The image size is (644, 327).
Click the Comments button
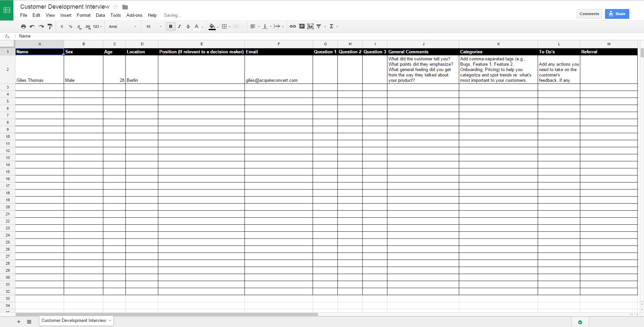pyautogui.click(x=589, y=14)
